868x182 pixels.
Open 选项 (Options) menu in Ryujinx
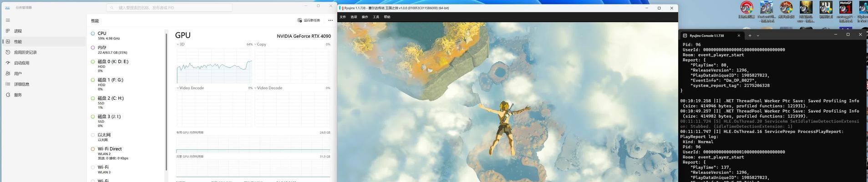[354, 17]
